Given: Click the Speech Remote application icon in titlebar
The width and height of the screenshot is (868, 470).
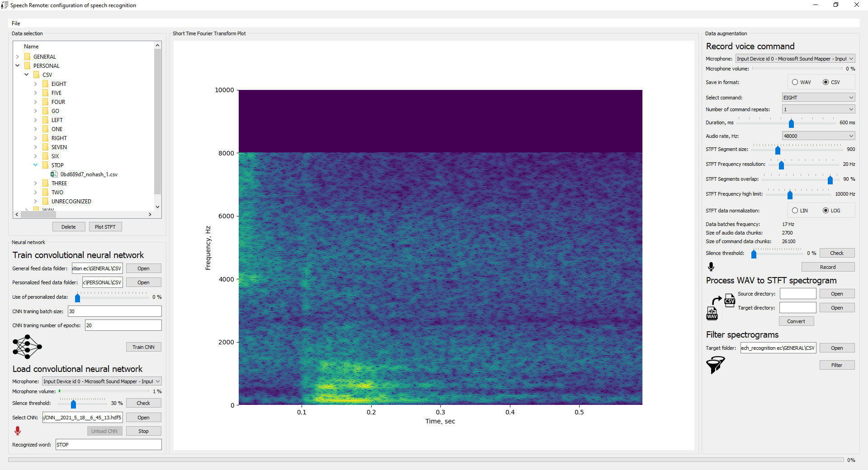Looking at the screenshot, I should [5, 5].
